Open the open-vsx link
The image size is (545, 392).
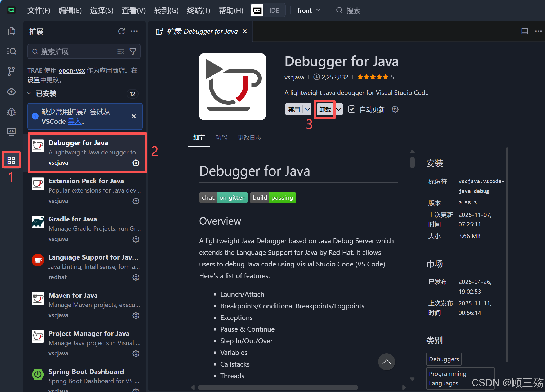[x=72, y=70]
